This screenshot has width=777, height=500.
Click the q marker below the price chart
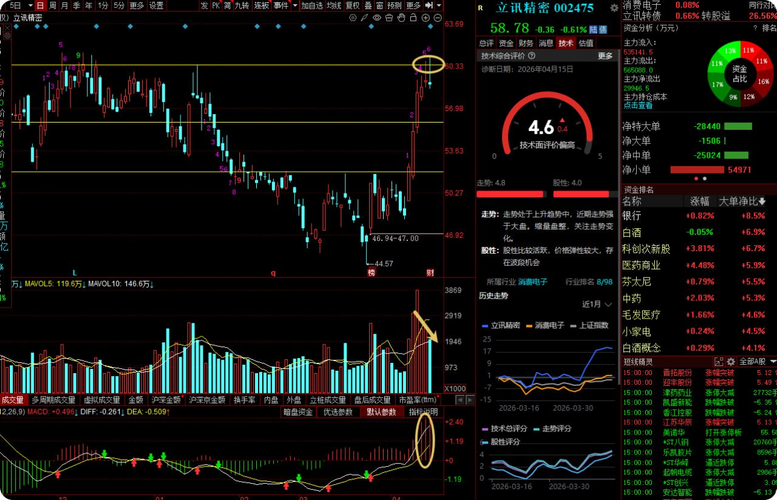click(273, 273)
